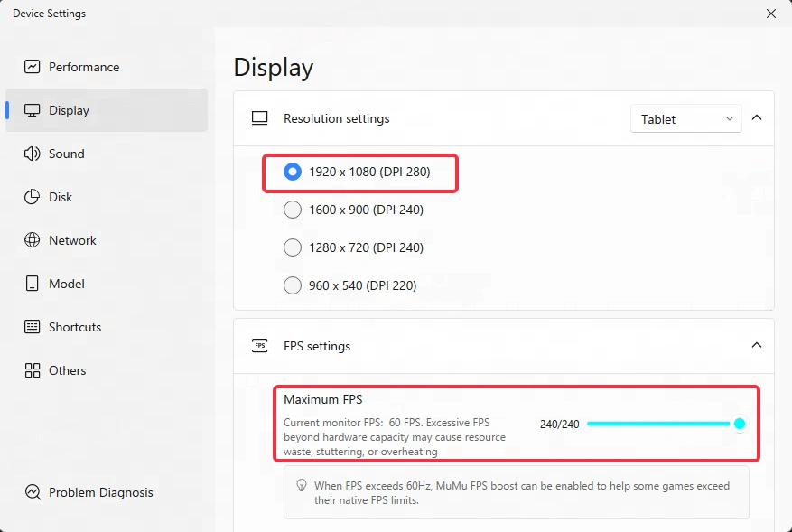Click the Maximum FPS slider handle
792x532 pixels.
coord(740,424)
